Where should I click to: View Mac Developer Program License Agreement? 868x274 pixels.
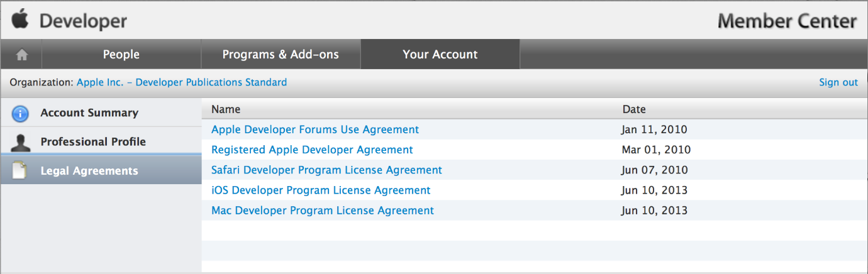(x=322, y=211)
